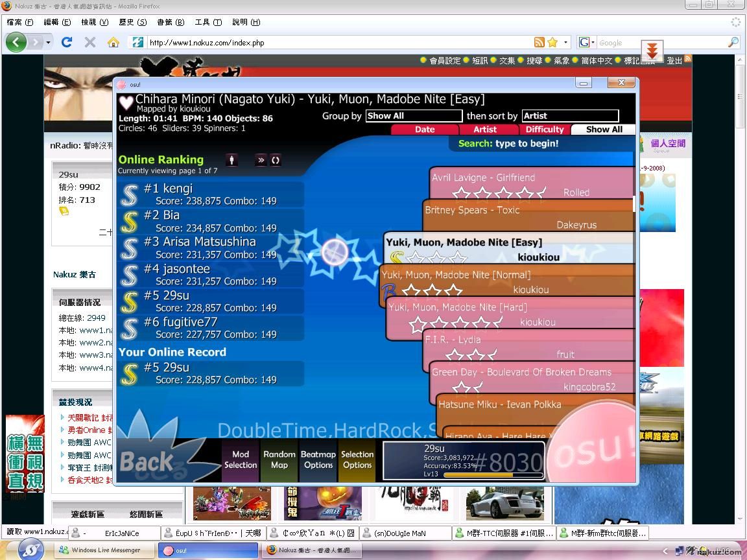Click the Random Map button

(279, 460)
